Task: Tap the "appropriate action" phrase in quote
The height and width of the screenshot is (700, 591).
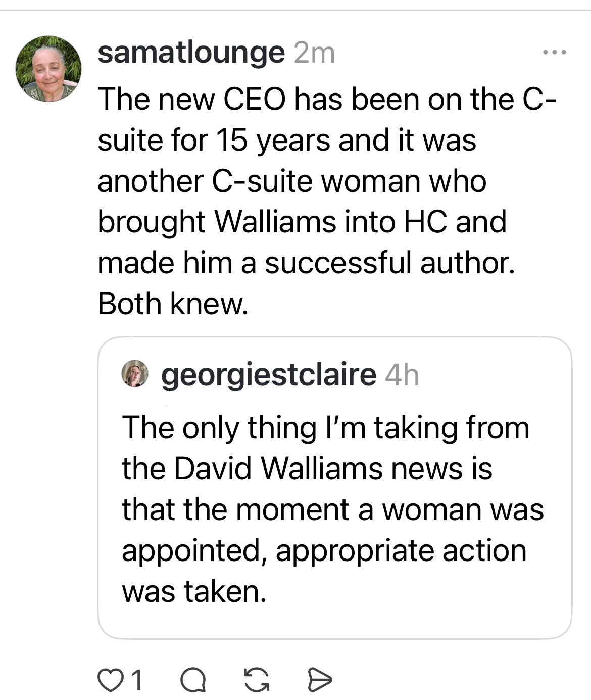Action: tap(401, 550)
